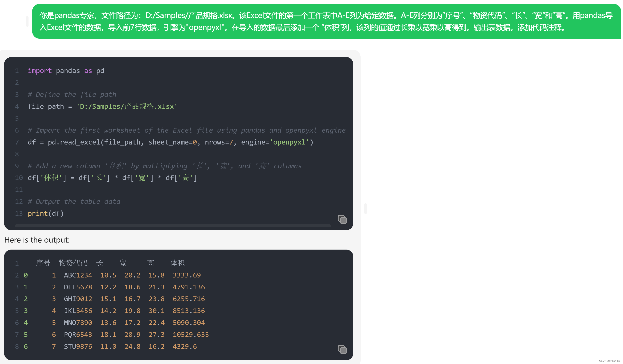Click the df['体积'] calculation line
Screen dimensions: 623x364
point(112,178)
